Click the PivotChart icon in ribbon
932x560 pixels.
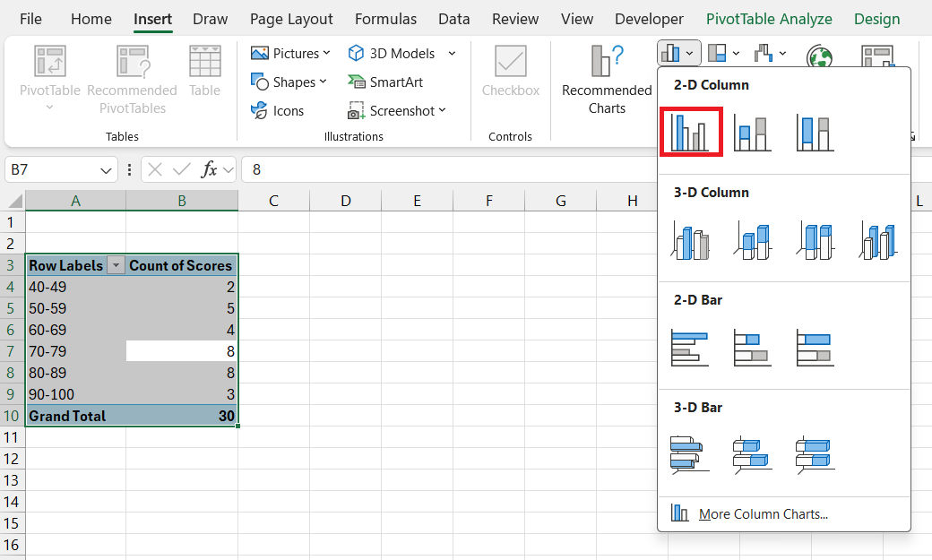(x=877, y=57)
